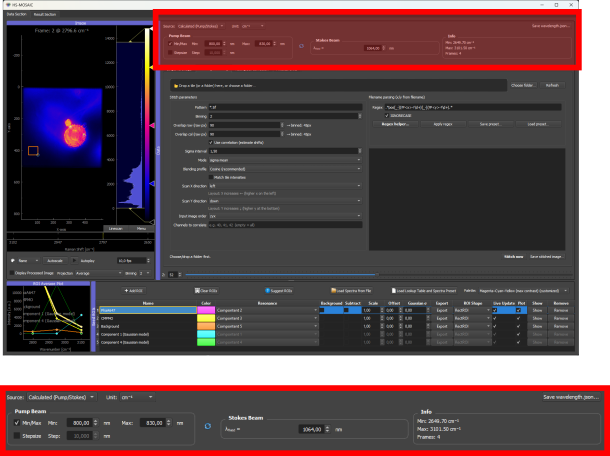This screenshot has width=610, height=456.
Task: Click the Autoplay play icon
Action: tap(74, 261)
